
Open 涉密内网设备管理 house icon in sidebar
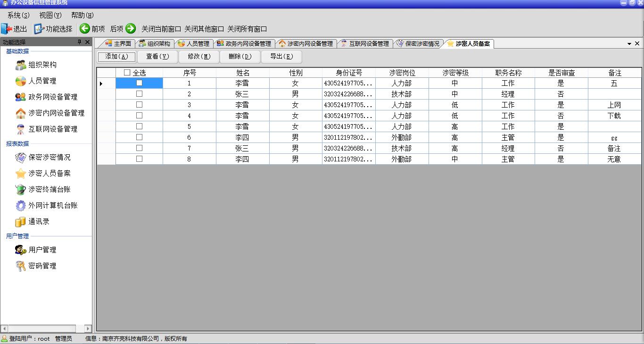pos(20,113)
